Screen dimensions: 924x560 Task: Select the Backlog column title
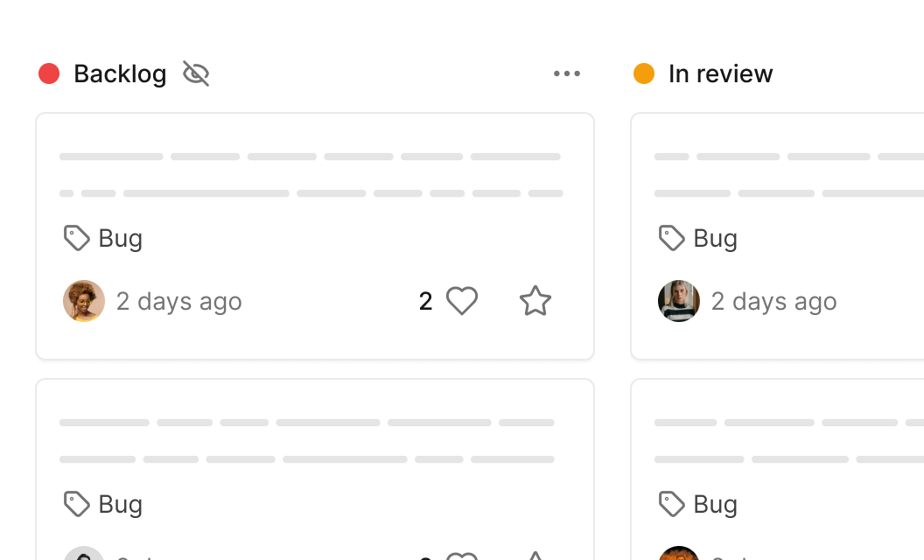[120, 74]
